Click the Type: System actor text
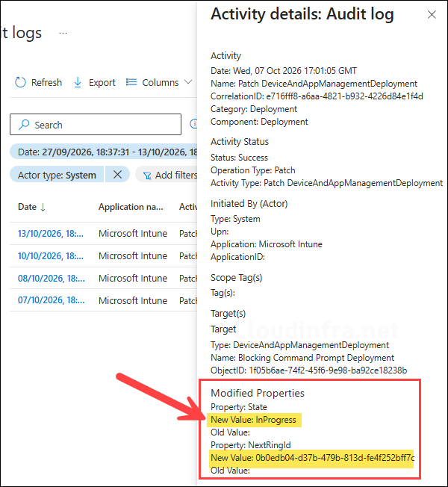 pyautogui.click(x=235, y=219)
